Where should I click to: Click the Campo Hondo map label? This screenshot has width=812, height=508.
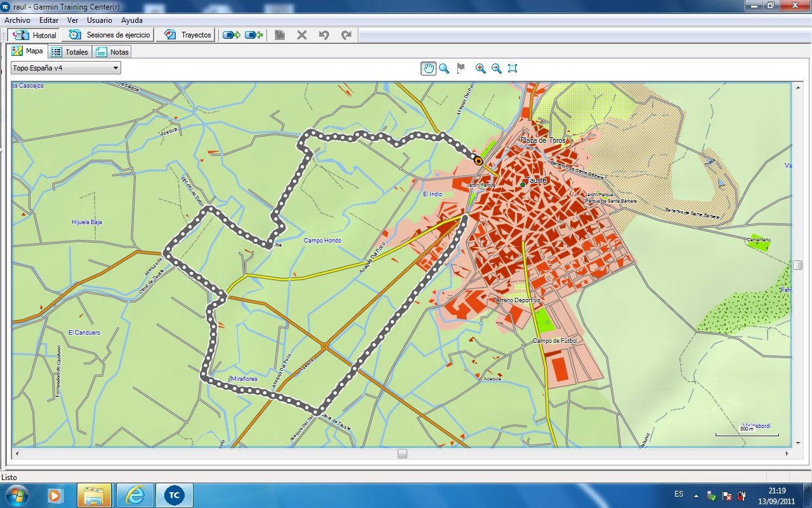tap(322, 241)
